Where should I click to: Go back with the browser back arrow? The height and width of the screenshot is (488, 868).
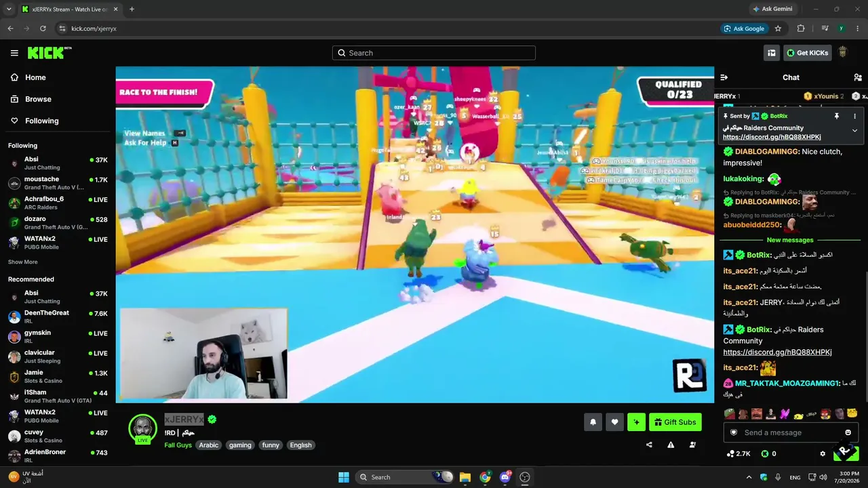(10, 28)
